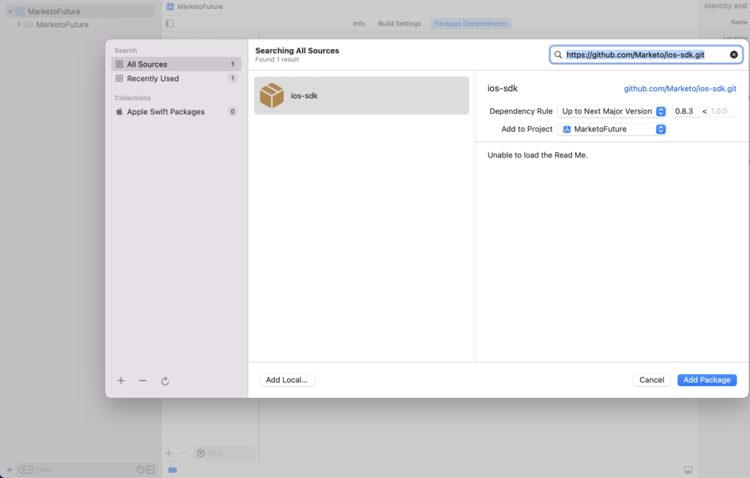Click the Recently Used grid icon
The image size is (750, 478).
[x=119, y=78]
